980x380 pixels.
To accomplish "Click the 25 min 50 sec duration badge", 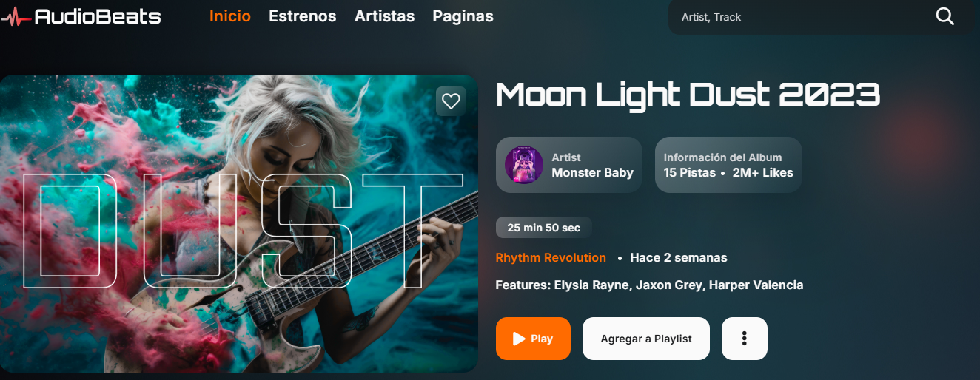I will click(x=544, y=228).
